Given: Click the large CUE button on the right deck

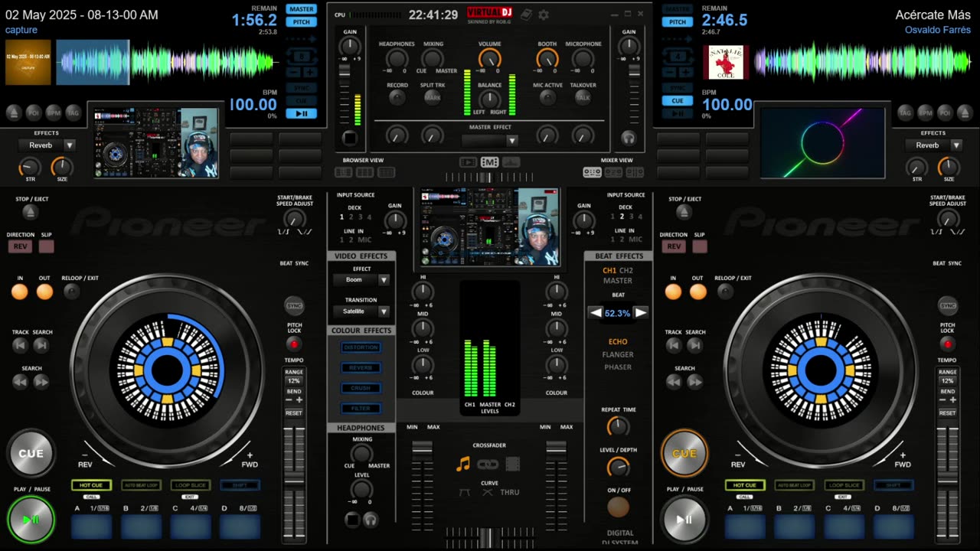Looking at the screenshot, I should coord(684,453).
